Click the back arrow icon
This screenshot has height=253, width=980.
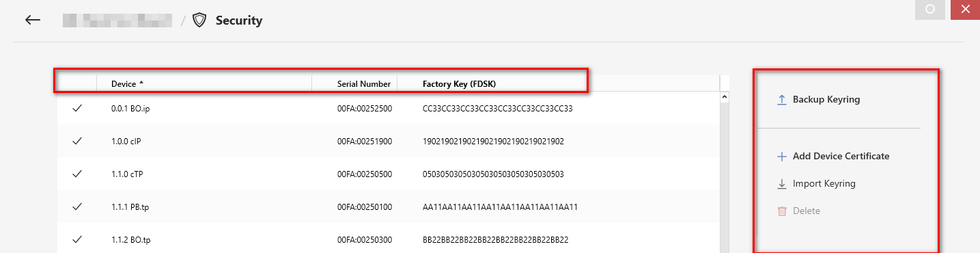click(x=33, y=20)
